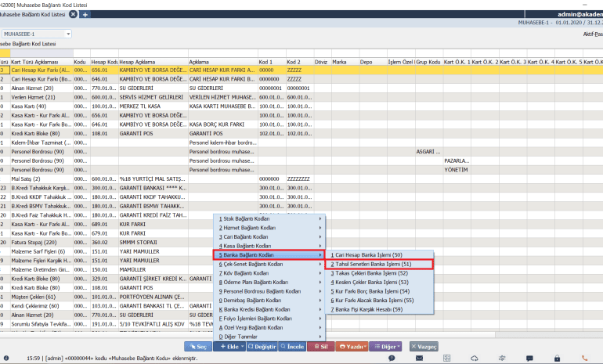Screen dimensions: 603x364
Task: Click the YÖNETİM cell in Kart Ö.K. 1
Action: click(457, 170)
